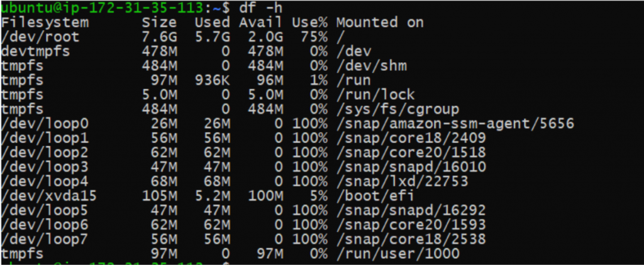Screen dimensions: 644x265
Task: Click the 'Use%' column header
Action: click(309, 22)
